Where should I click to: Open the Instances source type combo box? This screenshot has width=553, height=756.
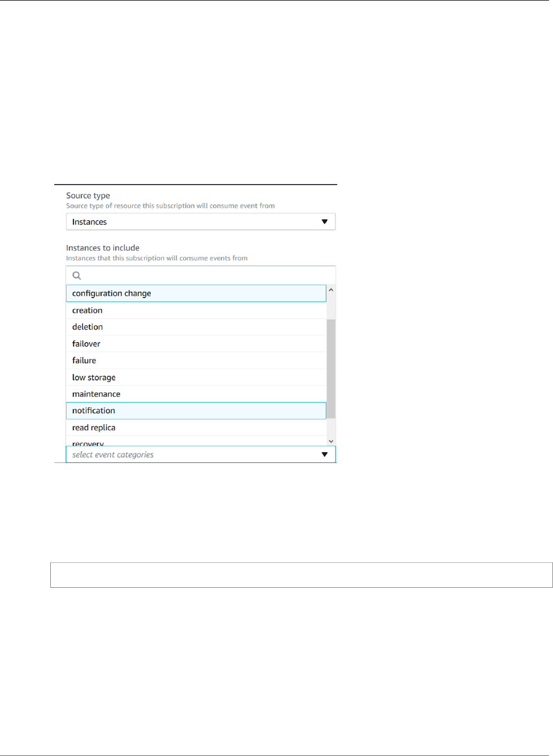click(x=192, y=222)
